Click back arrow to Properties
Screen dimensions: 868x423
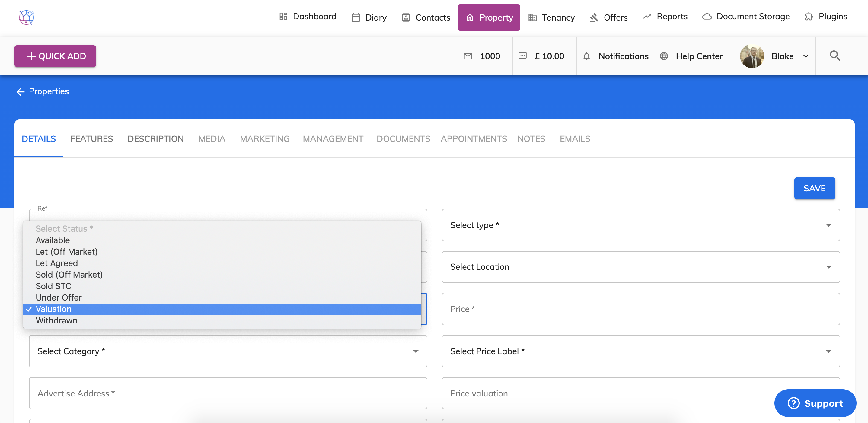tap(21, 92)
